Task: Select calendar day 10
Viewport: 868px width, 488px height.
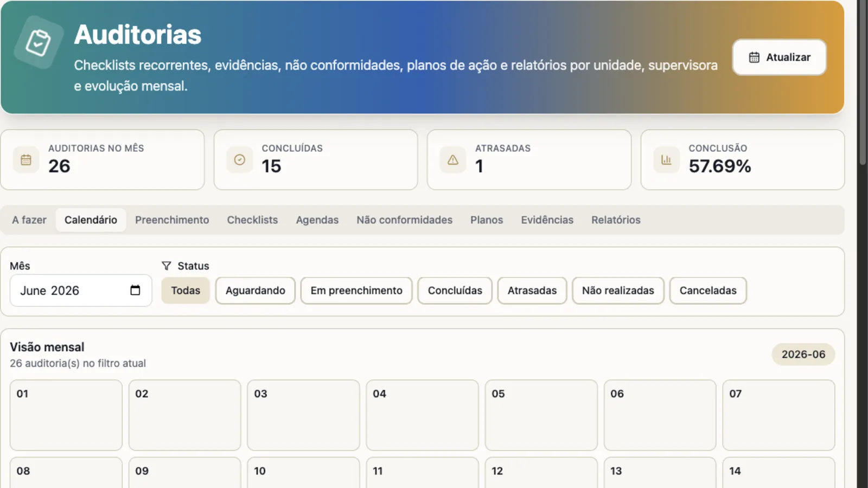Action: (x=303, y=472)
